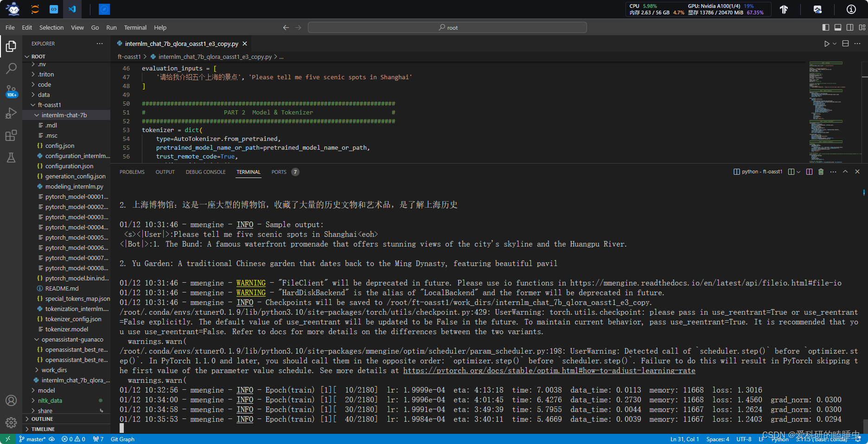Open launch profile dropdown in terminal panel
The width and height of the screenshot is (868, 444).
(x=798, y=172)
